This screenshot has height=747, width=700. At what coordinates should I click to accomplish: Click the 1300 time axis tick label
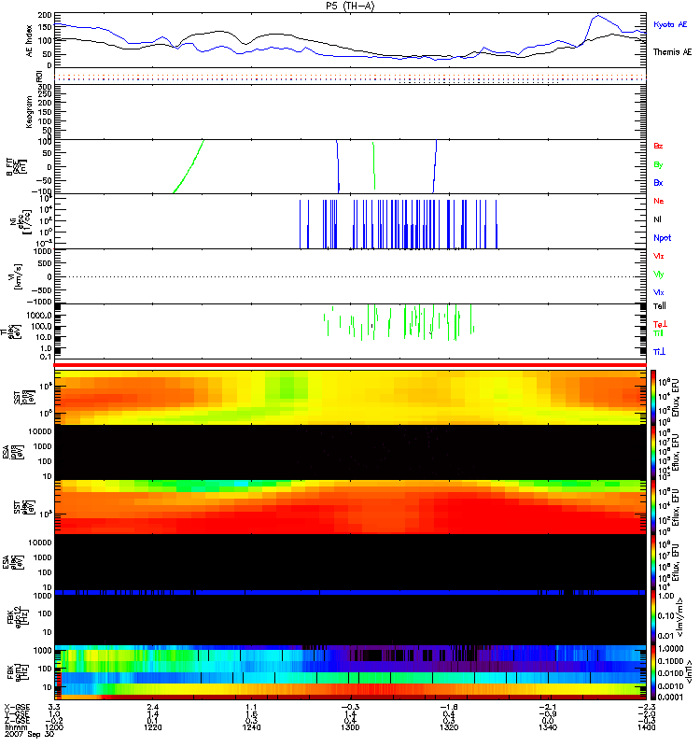click(350, 727)
